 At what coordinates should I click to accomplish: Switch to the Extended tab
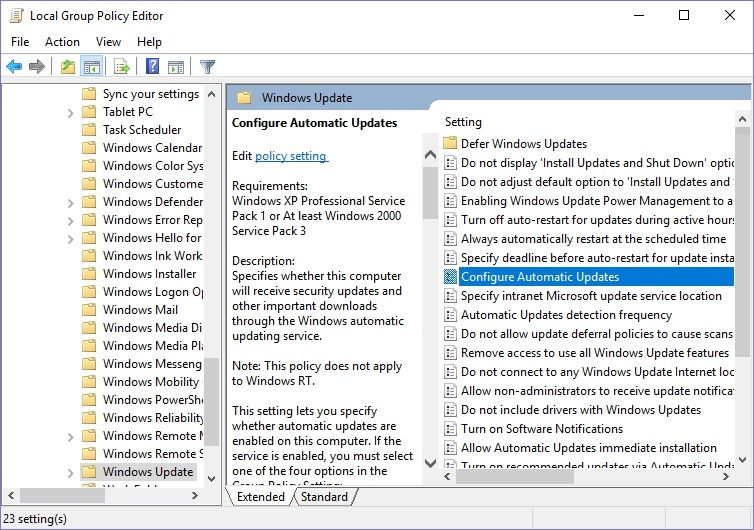[261, 497]
